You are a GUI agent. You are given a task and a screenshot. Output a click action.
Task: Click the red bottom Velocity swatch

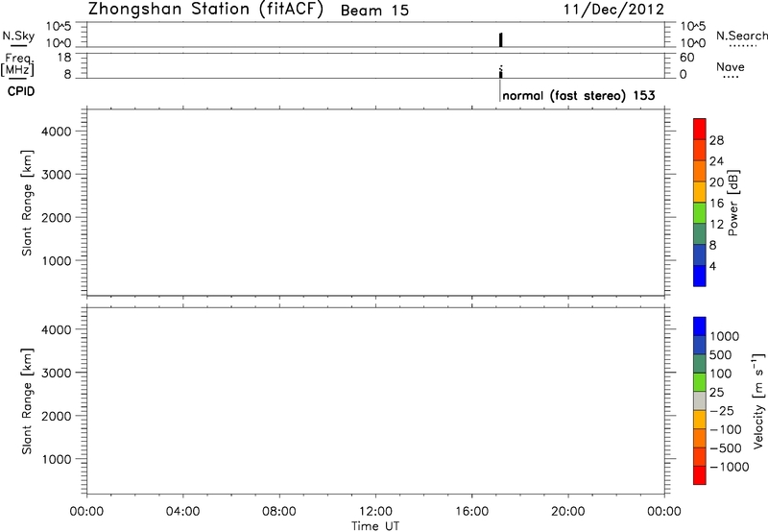[700, 475]
